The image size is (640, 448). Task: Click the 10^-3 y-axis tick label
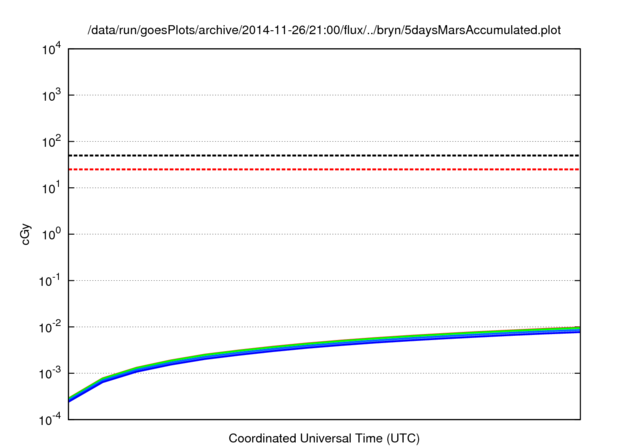[49, 373]
